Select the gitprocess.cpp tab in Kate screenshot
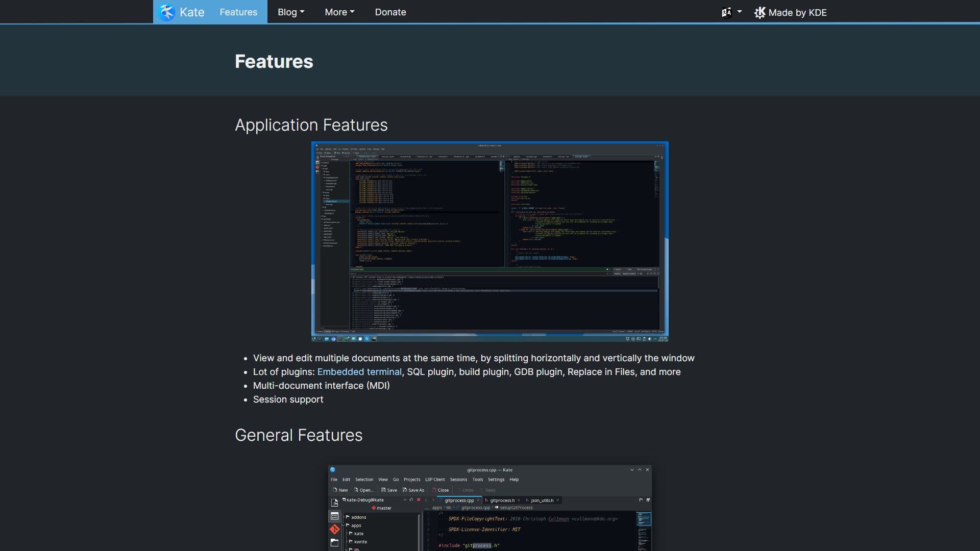Screen dimensions: 980x551 point(459,500)
